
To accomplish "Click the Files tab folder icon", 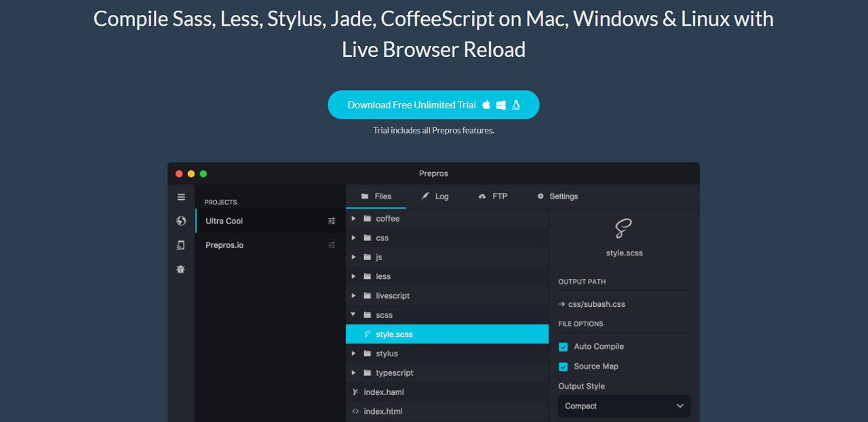I will (365, 196).
